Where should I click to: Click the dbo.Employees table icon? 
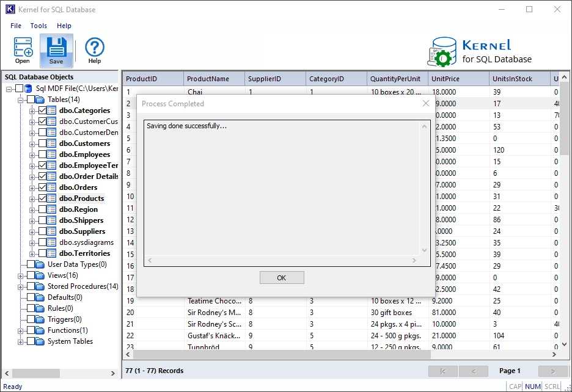[52, 154]
